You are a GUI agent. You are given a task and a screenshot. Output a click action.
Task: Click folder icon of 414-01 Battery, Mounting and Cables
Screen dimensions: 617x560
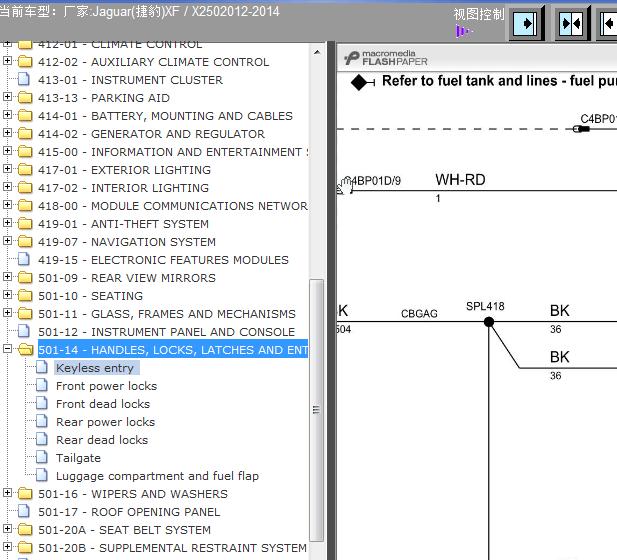pyautogui.click(x=26, y=115)
